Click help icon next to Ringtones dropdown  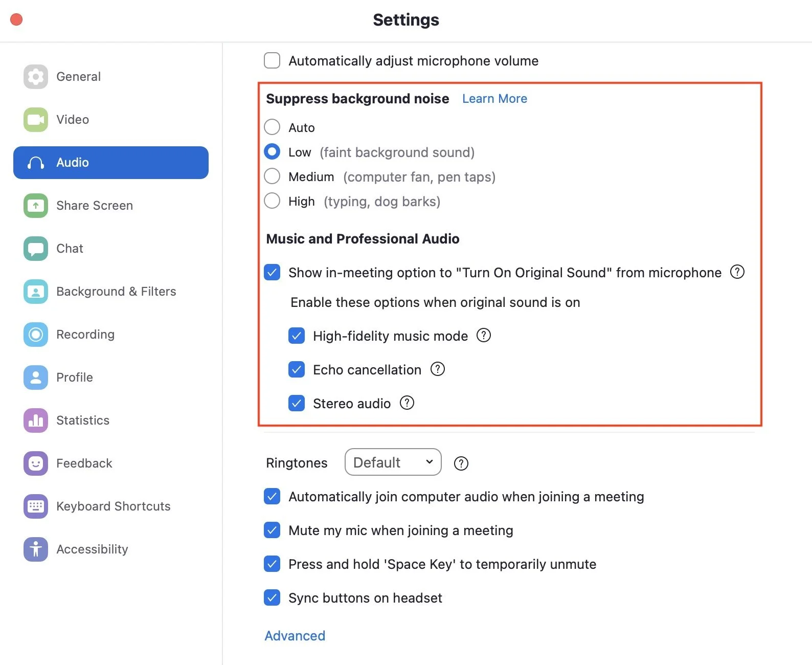pos(461,463)
